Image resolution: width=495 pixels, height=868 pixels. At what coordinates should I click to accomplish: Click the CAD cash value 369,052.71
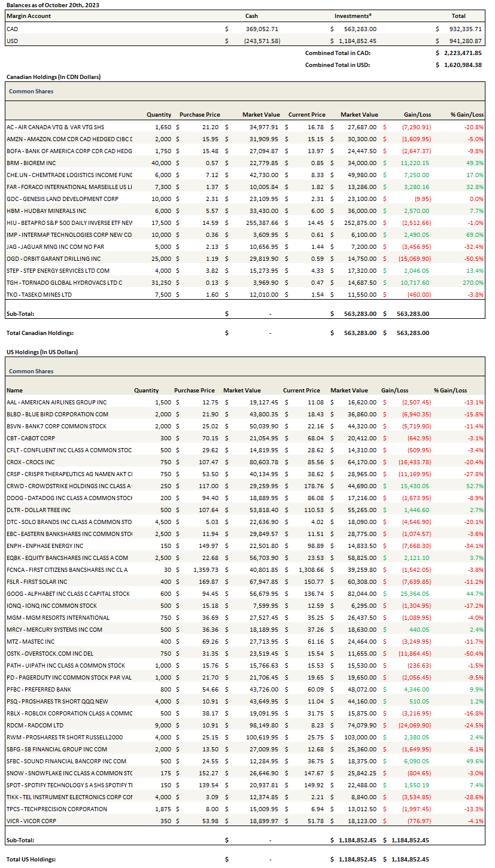click(262, 29)
